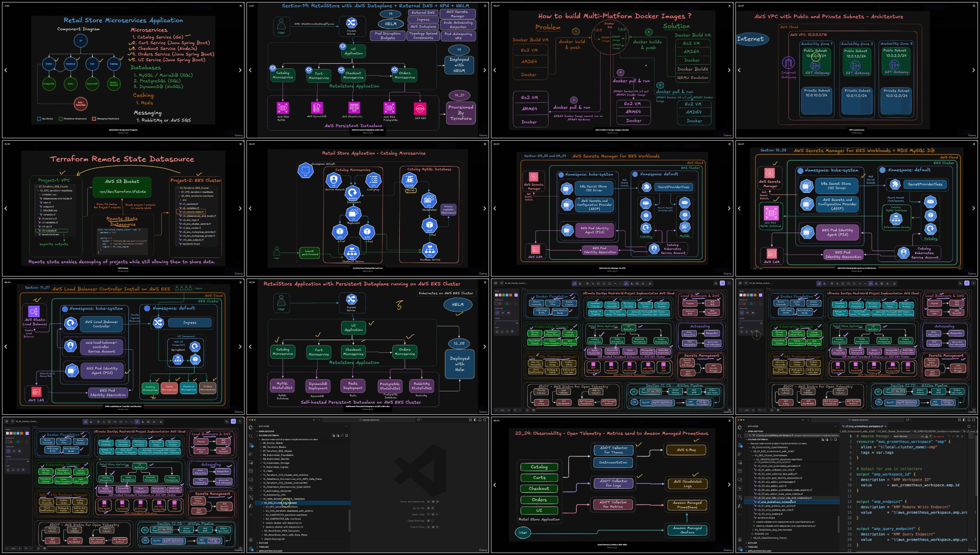Screen dimensions: 980x555
Task: Toggle Match Case in the find widget
Action: tap(923, 437)
